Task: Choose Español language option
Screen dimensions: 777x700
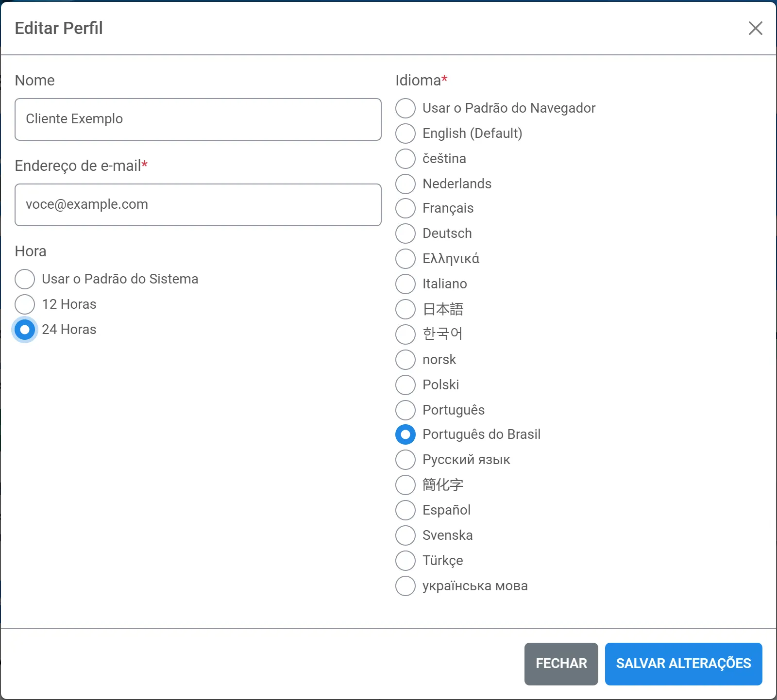Action: coord(405,510)
